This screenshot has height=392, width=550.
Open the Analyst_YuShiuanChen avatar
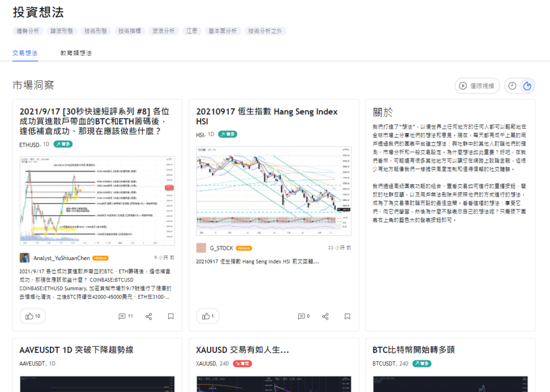point(25,258)
